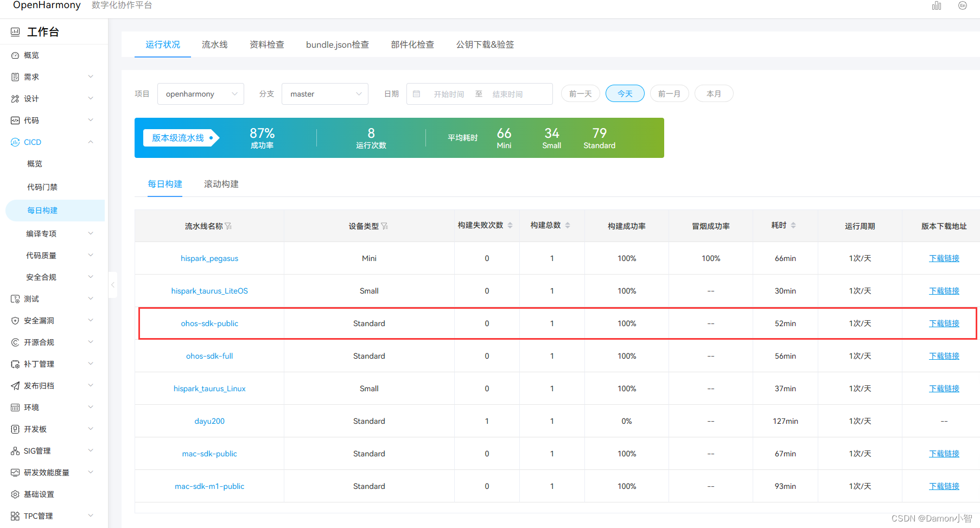Sort by 构建总数 column arrows
This screenshot has height=528, width=980.
(568, 225)
